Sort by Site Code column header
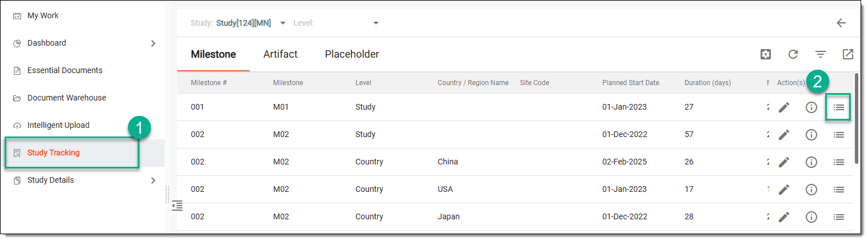The width and height of the screenshot is (868, 241). [534, 83]
